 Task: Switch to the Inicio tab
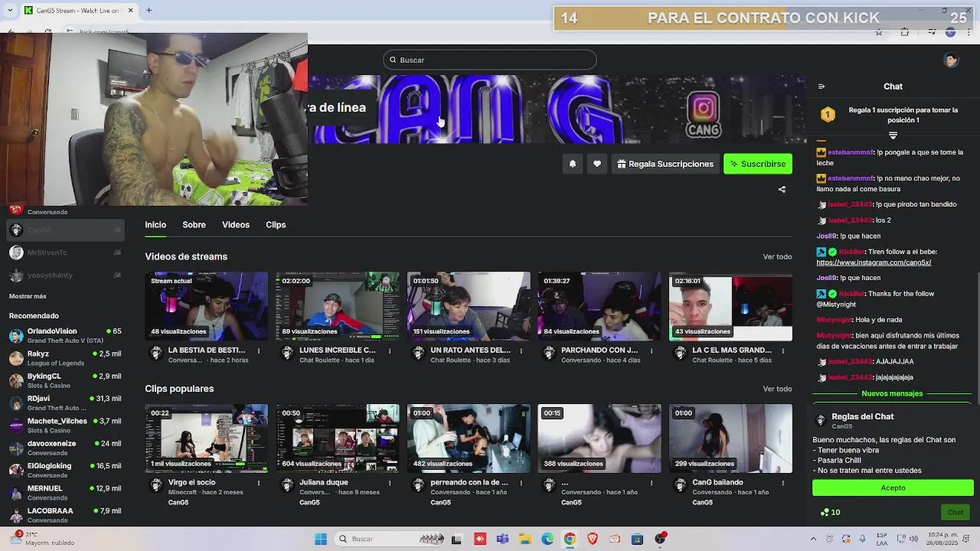click(x=155, y=225)
